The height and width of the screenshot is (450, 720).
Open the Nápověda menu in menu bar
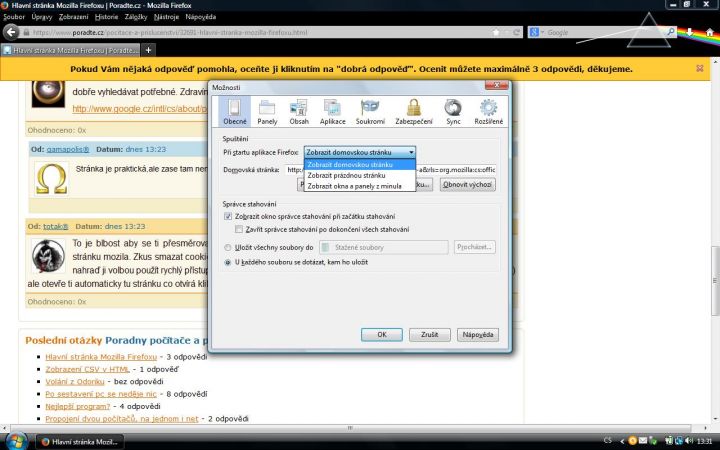pos(201,17)
